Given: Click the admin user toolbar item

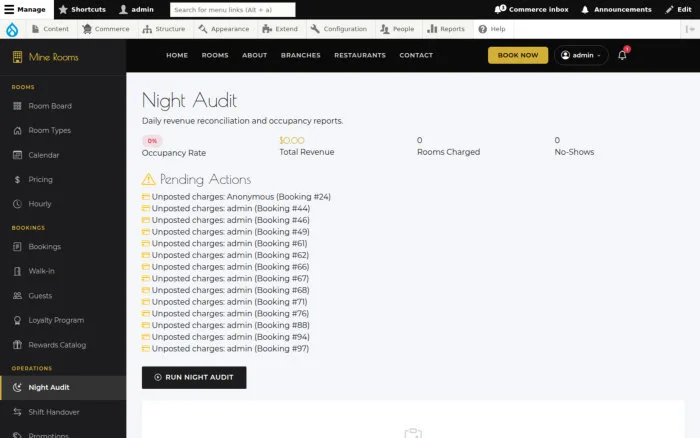Looking at the screenshot, I should tap(137, 9).
